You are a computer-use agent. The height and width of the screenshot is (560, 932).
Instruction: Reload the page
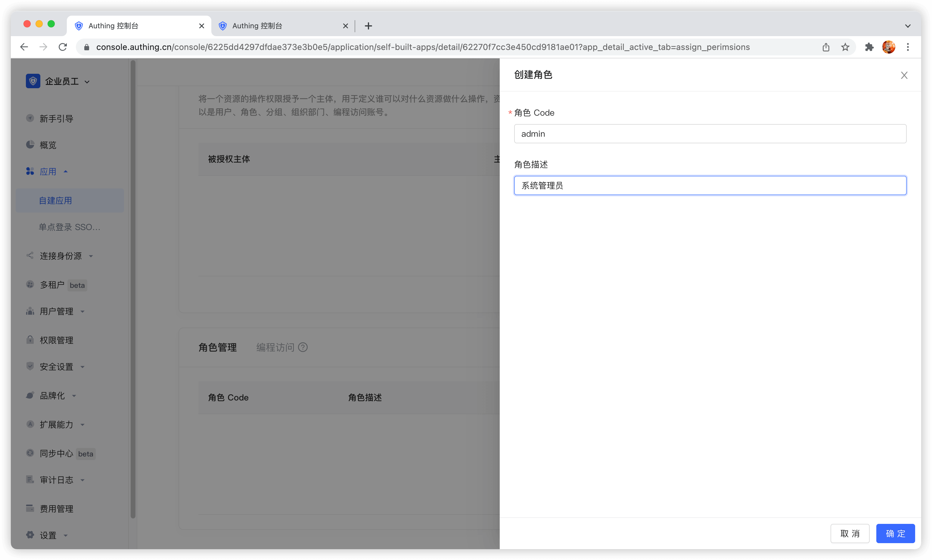tap(63, 47)
